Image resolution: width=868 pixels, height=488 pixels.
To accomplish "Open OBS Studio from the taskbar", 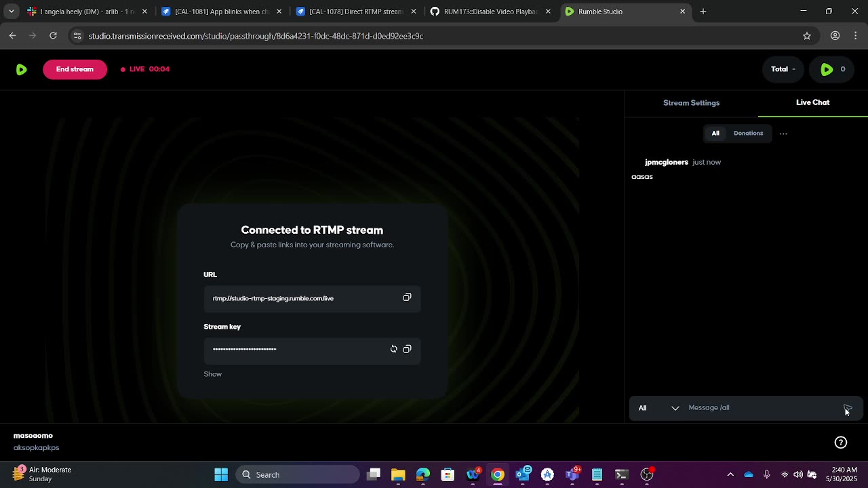I will click(x=647, y=474).
